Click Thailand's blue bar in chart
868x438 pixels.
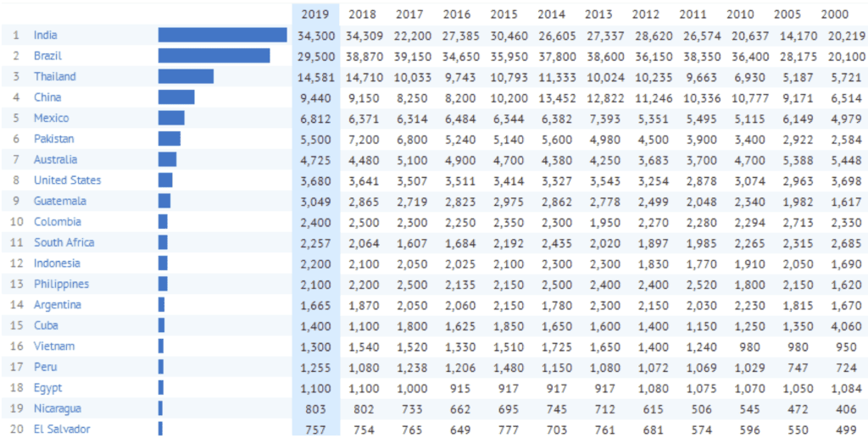coord(186,76)
